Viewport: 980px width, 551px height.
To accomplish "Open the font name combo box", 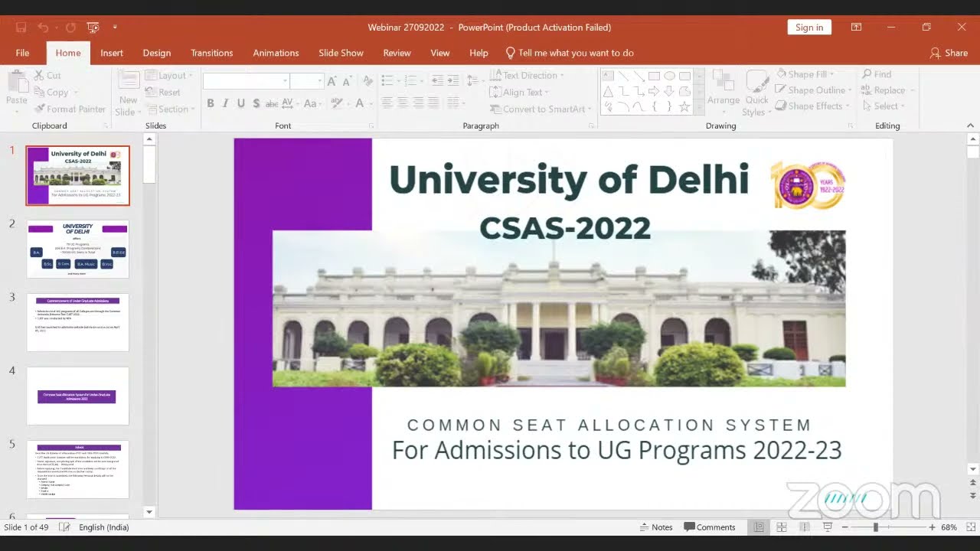I will 247,81.
